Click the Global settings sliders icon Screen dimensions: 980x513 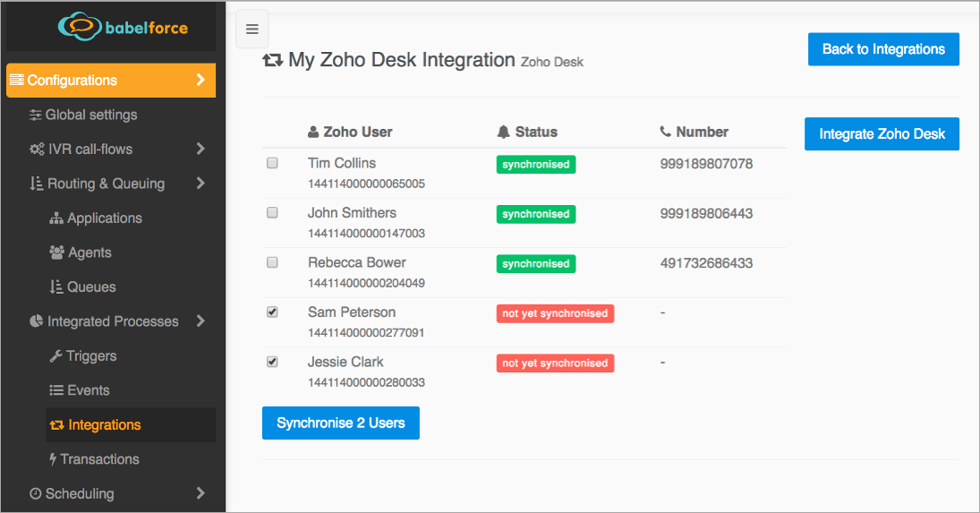click(x=35, y=115)
